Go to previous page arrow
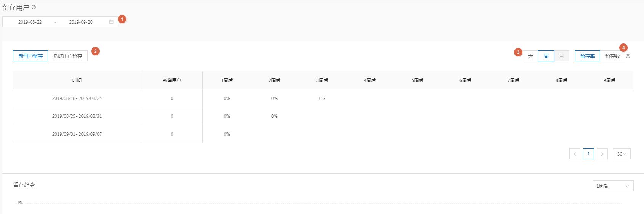Viewport: 644px width, 214px height. click(575, 154)
